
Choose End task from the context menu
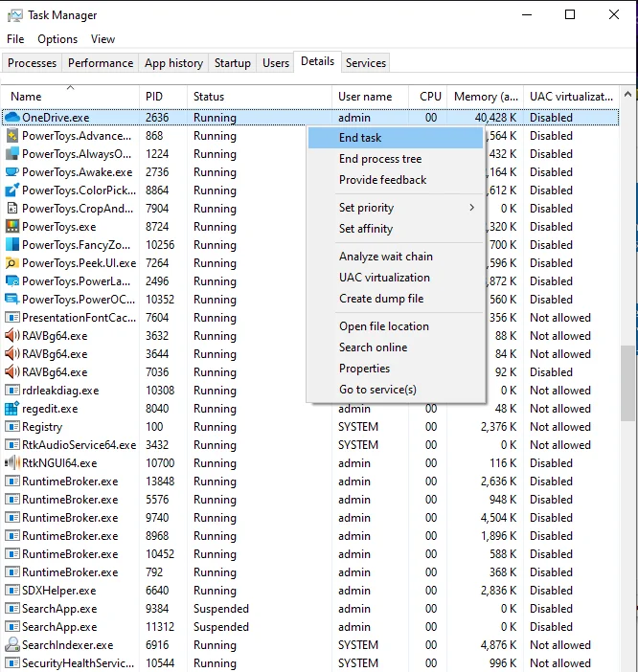click(396, 138)
